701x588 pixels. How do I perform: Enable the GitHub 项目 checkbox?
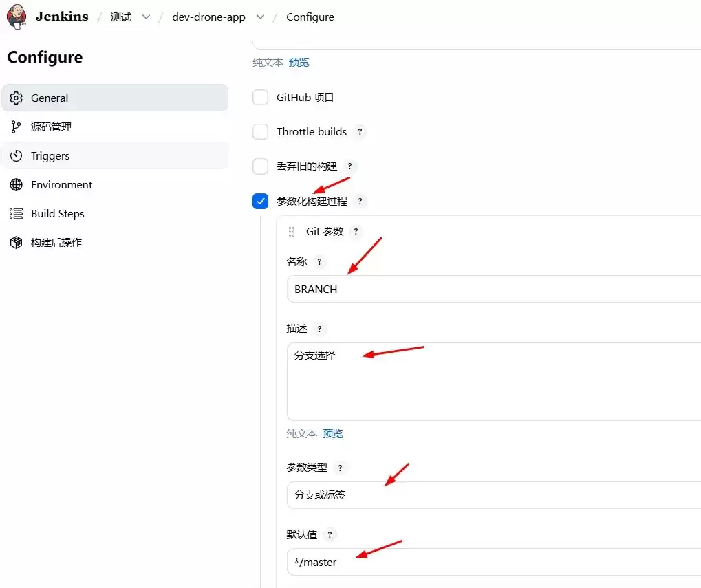tap(260, 98)
